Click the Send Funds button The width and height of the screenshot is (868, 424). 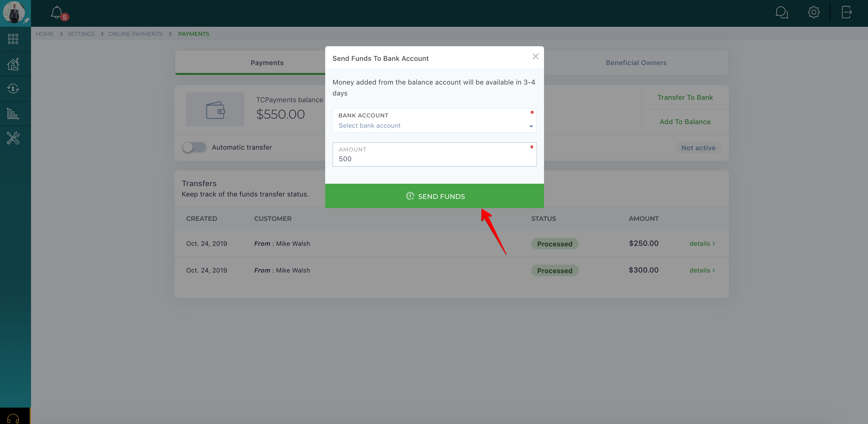coord(434,196)
